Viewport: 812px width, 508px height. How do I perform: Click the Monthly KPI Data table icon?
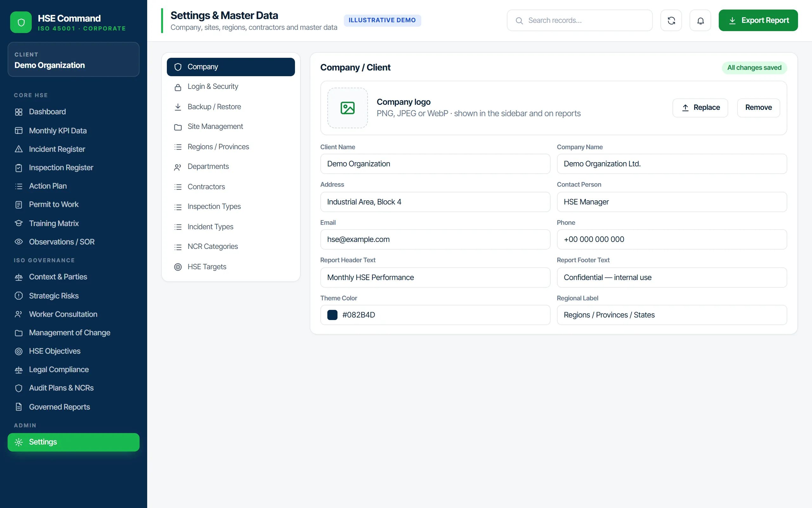coord(19,131)
